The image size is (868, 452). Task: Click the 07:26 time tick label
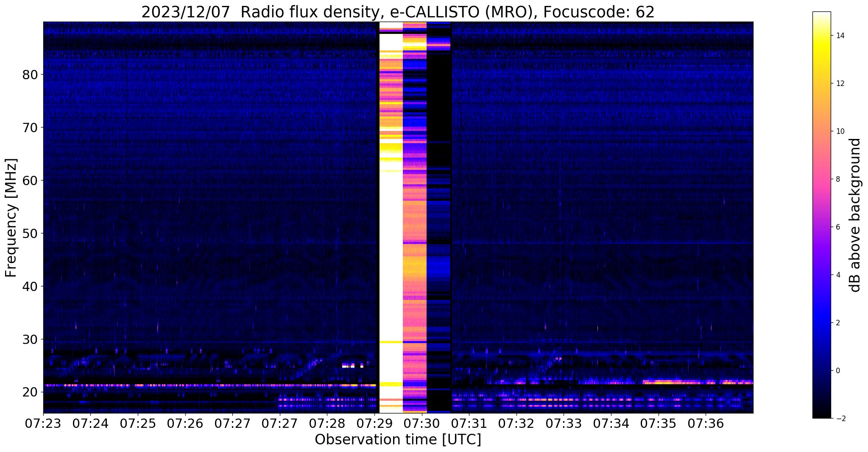185,423
